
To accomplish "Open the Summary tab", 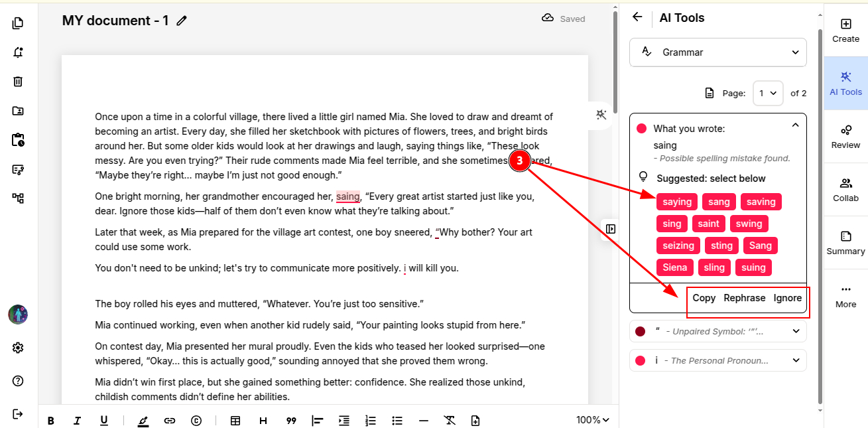I will (845, 243).
